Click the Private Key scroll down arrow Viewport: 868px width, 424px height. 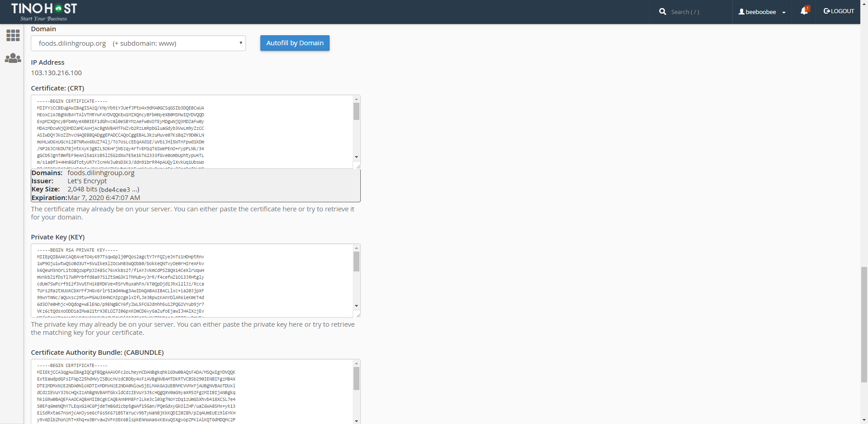tap(356, 306)
